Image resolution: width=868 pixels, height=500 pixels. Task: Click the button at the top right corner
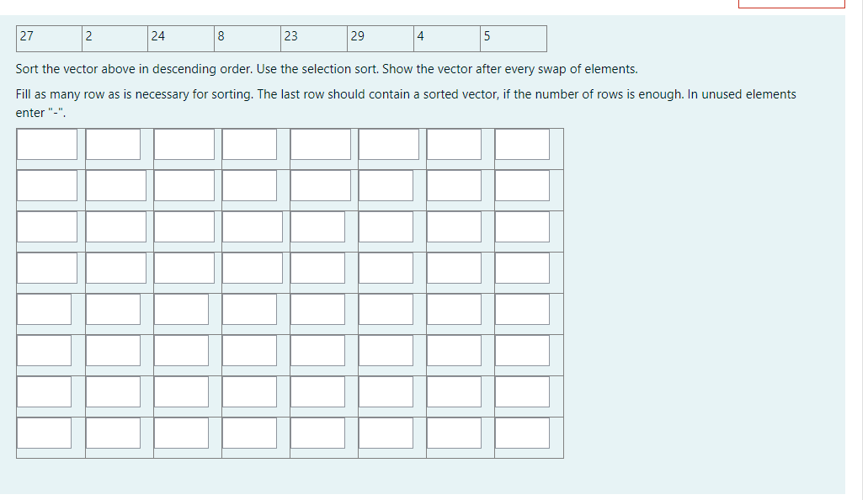(791, 3)
